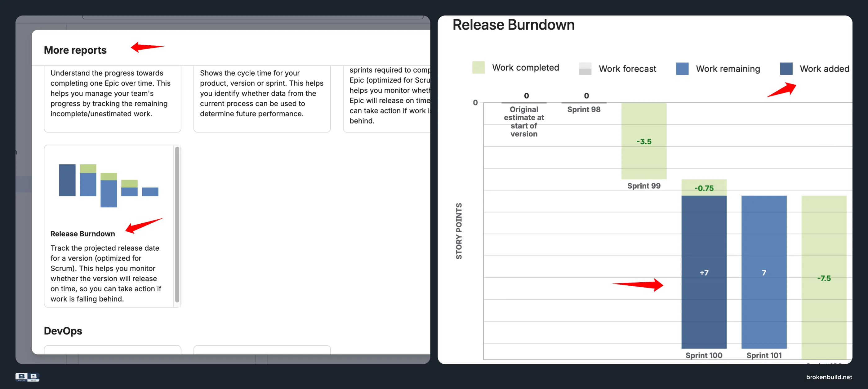This screenshot has height=389, width=868.
Task: Click the Release Burndown card description text
Action: pos(106,273)
